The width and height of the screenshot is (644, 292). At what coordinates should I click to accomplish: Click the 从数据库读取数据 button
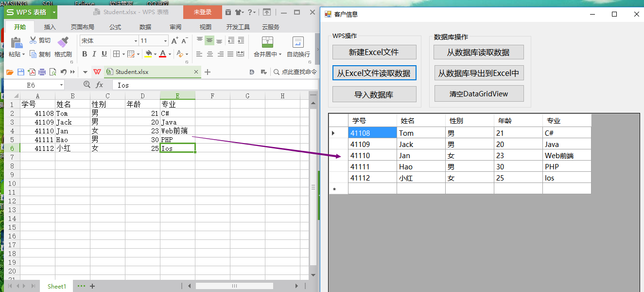point(479,52)
